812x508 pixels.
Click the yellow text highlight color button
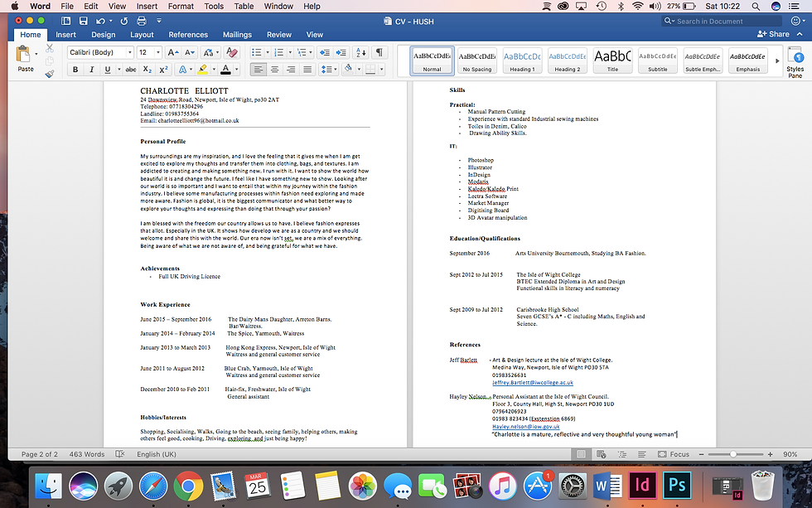click(202, 70)
